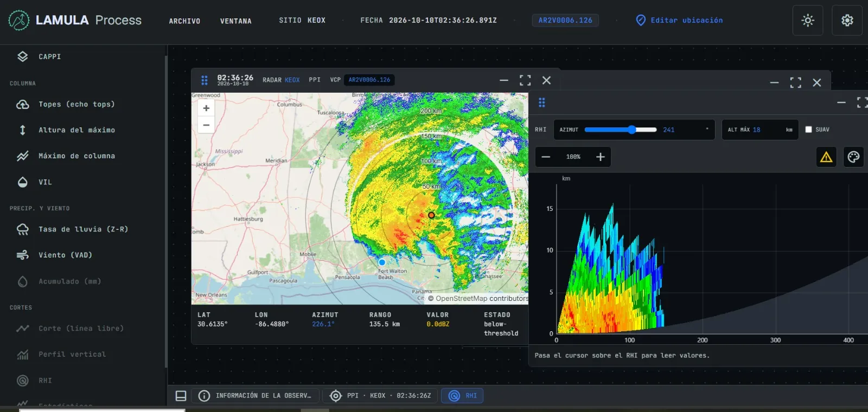Maximize the PPI window to fullscreen

pos(525,80)
